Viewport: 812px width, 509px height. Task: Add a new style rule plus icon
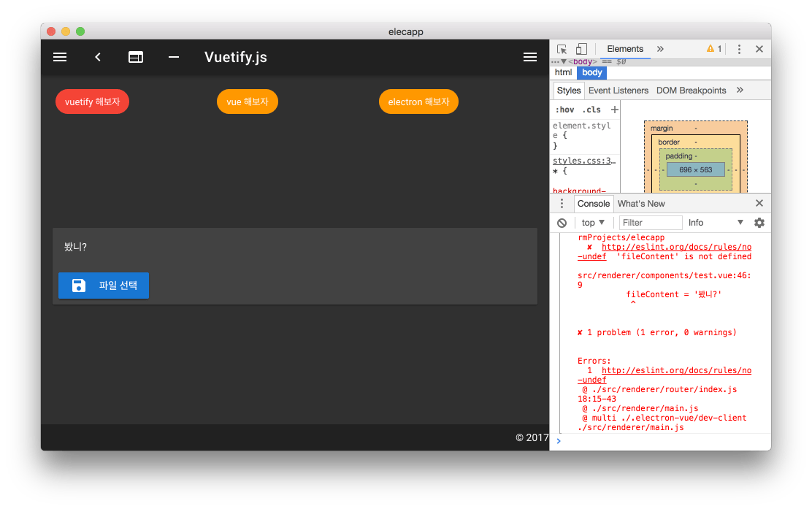615,110
